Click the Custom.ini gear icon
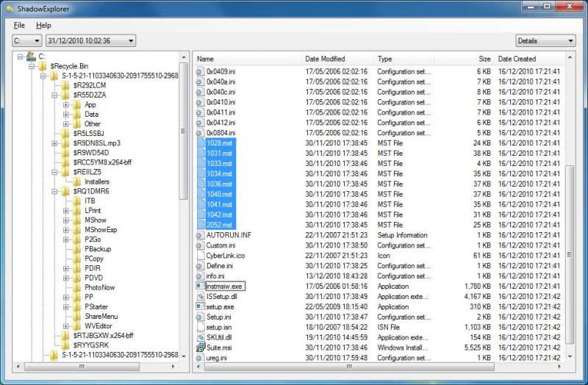The height and width of the screenshot is (385, 588). point(201,245)
